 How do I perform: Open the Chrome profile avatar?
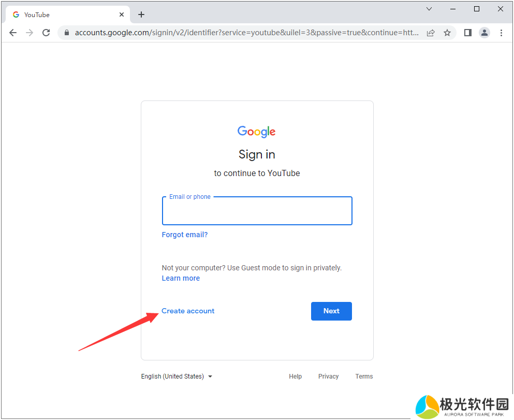pos(484,33)
